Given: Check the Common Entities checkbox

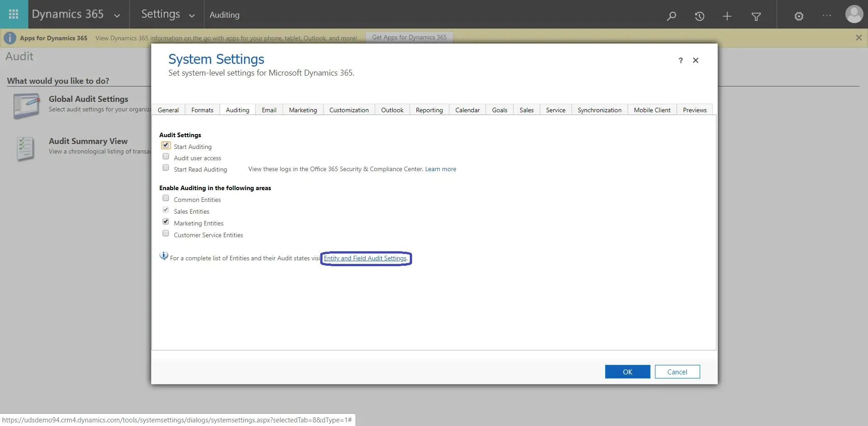Looking at the screenshot, I should (x=166, y=198).
